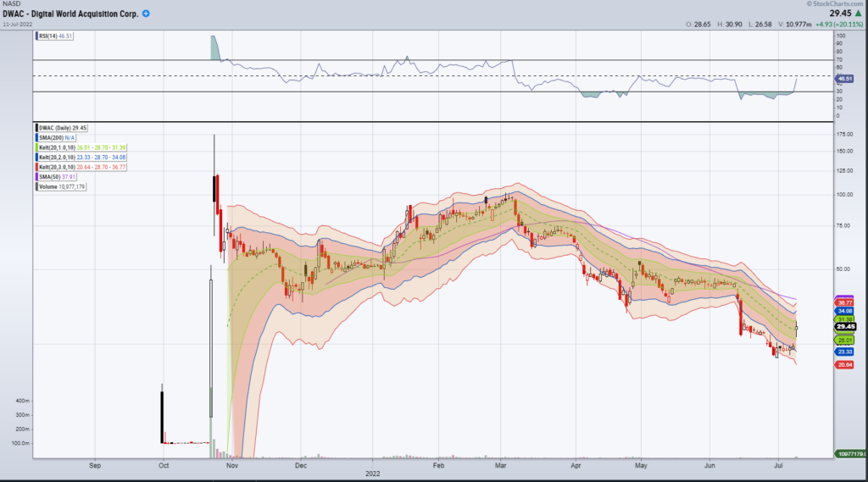Click the Dec label on the time axis
The image size is (868, 482).
click(301, 465)
